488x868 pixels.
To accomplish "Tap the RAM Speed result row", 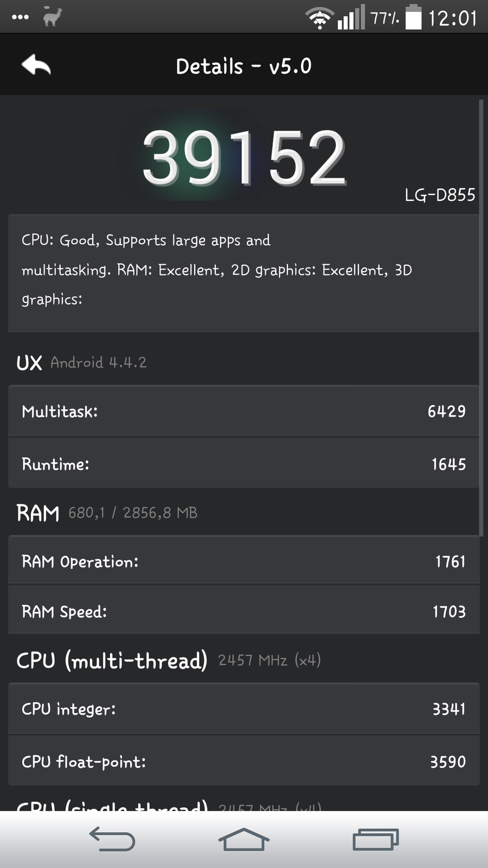I will (x=243, y=611).
